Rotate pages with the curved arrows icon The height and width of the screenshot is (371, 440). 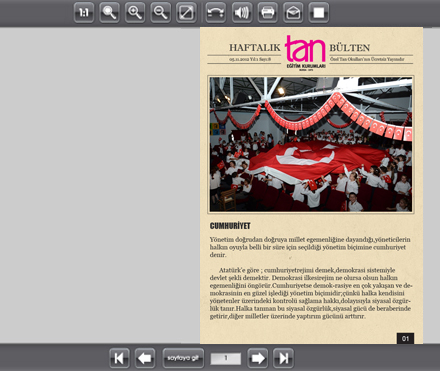click(215, 13)
